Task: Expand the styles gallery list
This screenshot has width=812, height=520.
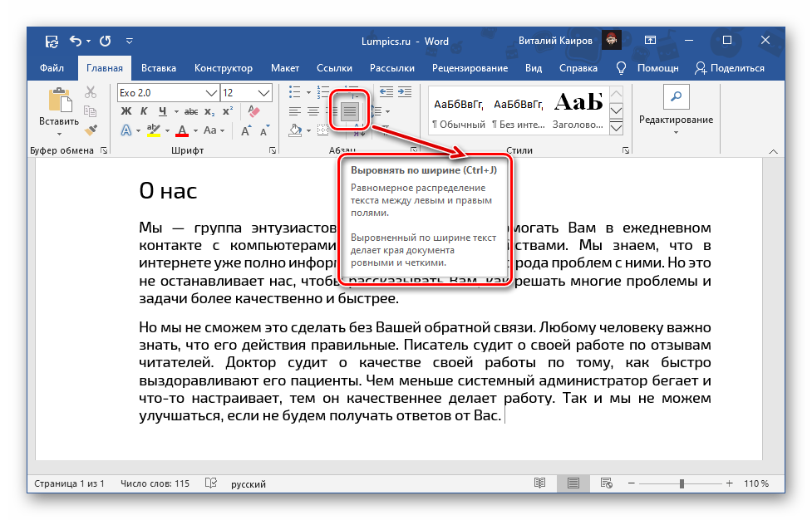Action: (616, 129)
